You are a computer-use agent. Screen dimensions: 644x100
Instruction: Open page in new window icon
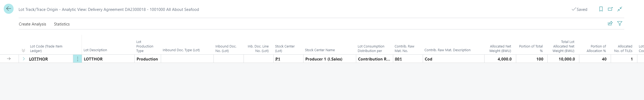point(610,9)
